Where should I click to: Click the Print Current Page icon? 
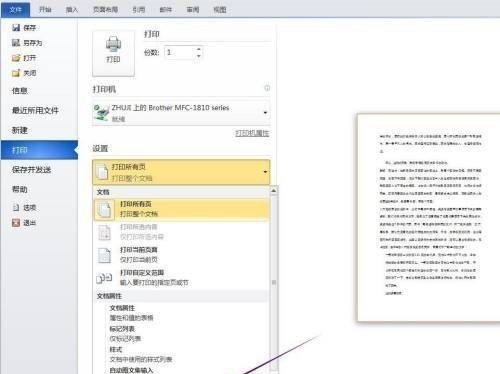[104, 255]
